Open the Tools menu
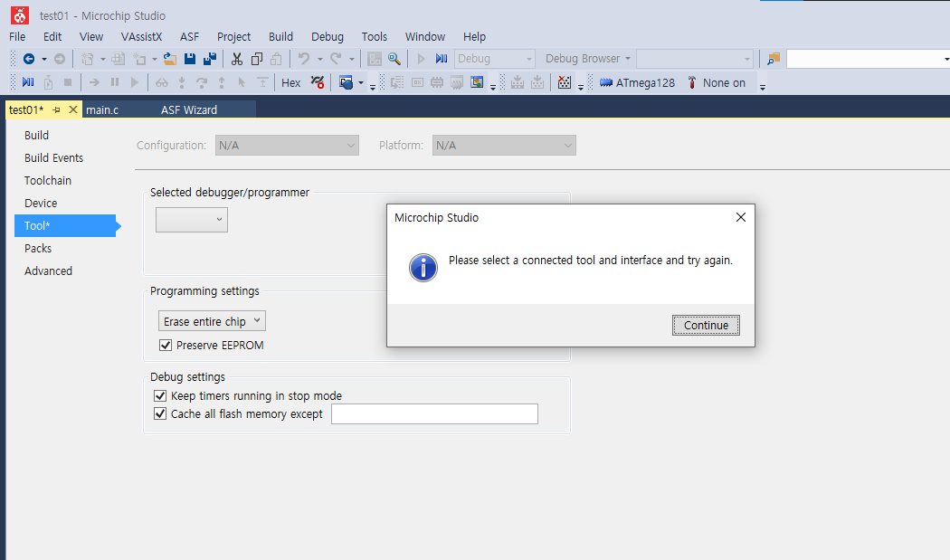 click(374, 36)
